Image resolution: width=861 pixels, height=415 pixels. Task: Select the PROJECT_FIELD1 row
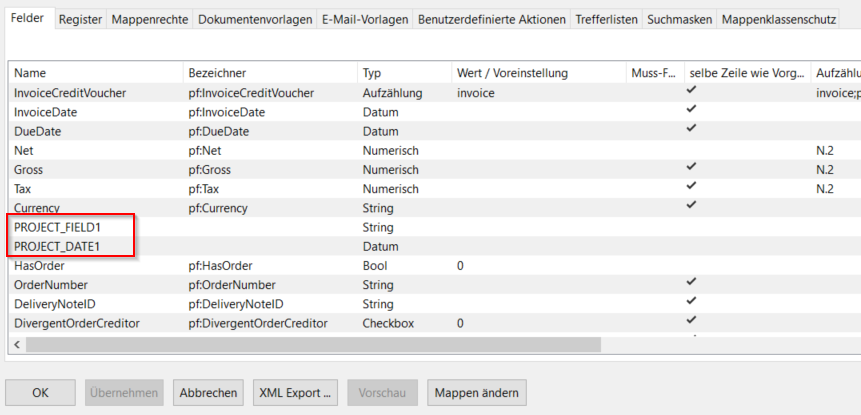[57, 227]
